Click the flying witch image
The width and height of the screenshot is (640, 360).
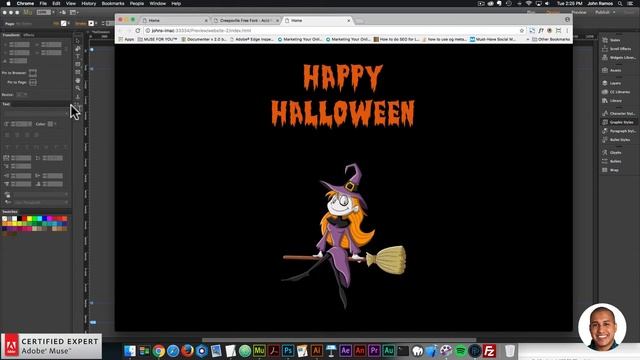click(344, 236)
